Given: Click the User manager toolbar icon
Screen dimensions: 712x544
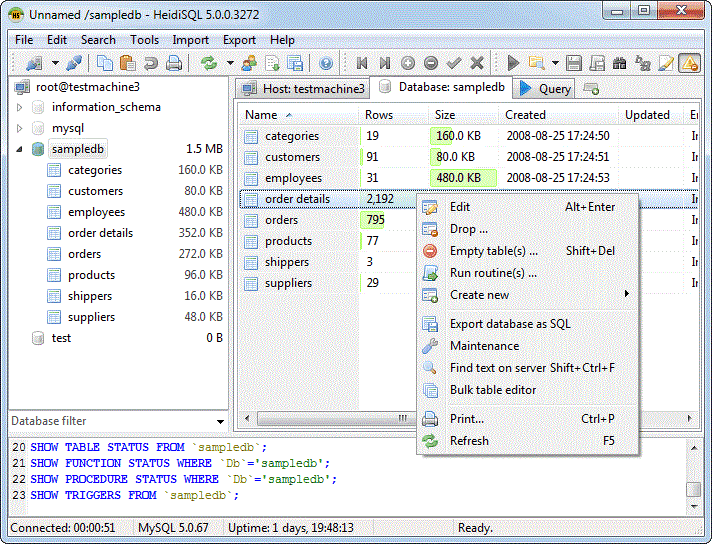Looking at the screenshot, I should coord(248,63).
